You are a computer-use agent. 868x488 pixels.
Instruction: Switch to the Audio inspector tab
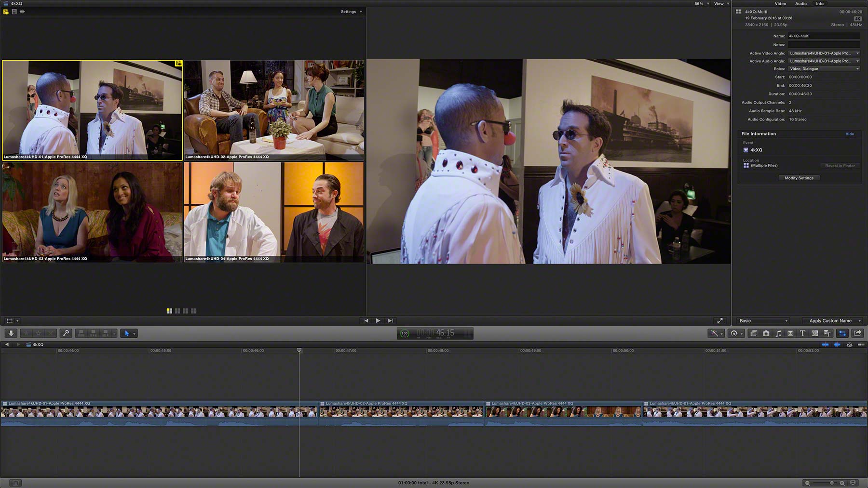click(801, 4)
